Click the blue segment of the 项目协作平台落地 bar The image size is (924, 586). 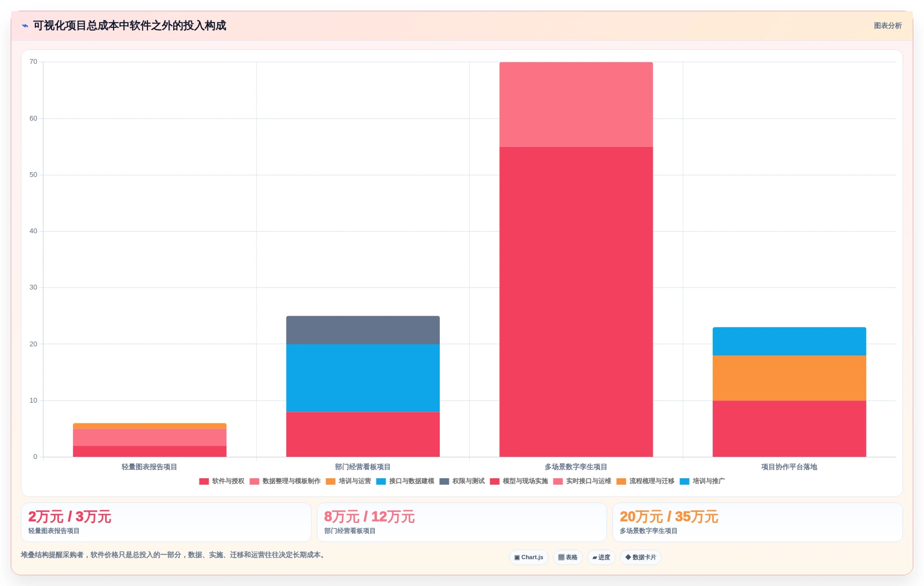click(789, 342)
